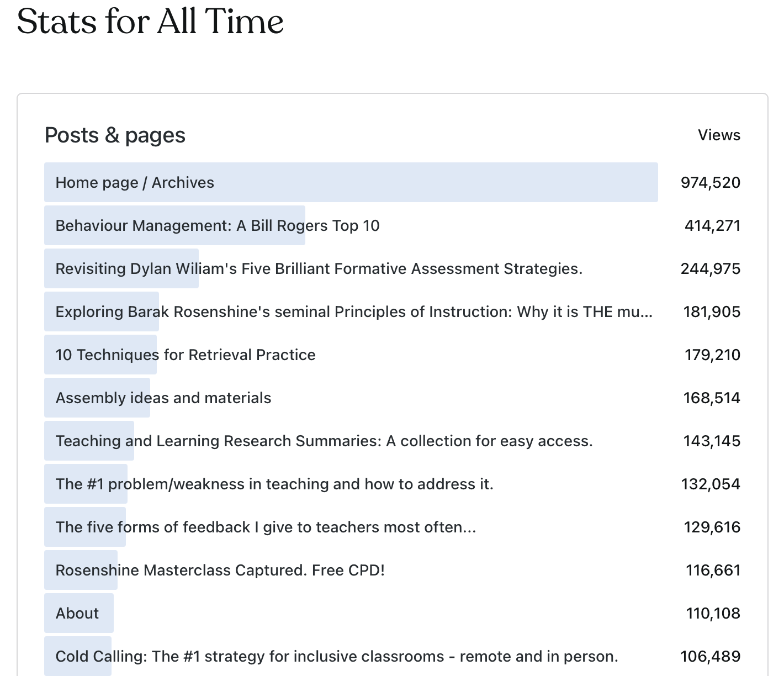
Task: Open The five forms of feedback post
Action: coord(266,527)
